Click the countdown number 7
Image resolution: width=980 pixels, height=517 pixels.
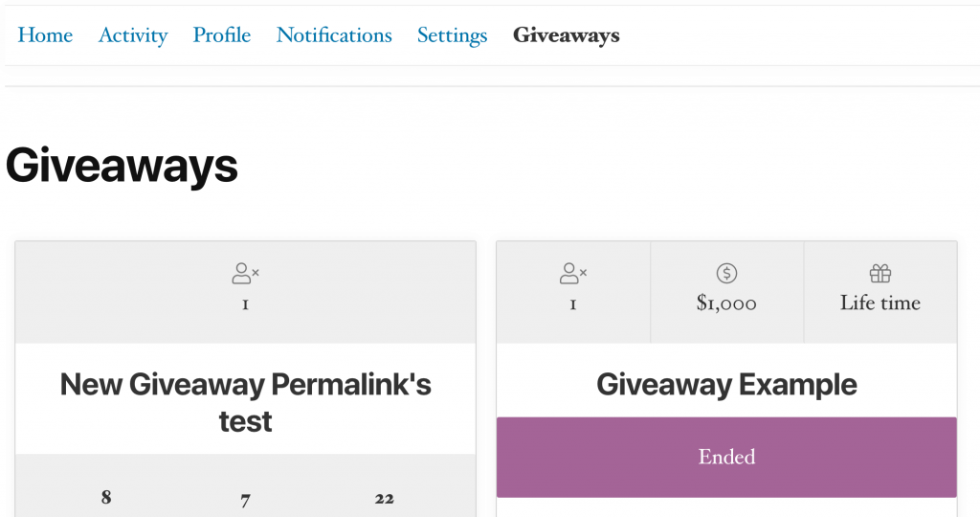pyautogui.click(x=246, y=500)
